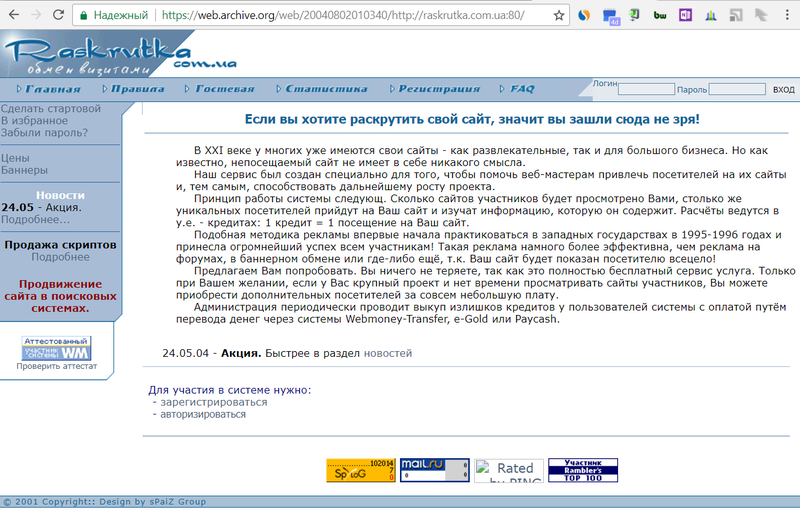Click Продвижение сайта в поисковых системах
The image size is (800, 514).
pyautogui.click(x=60, y=296)
